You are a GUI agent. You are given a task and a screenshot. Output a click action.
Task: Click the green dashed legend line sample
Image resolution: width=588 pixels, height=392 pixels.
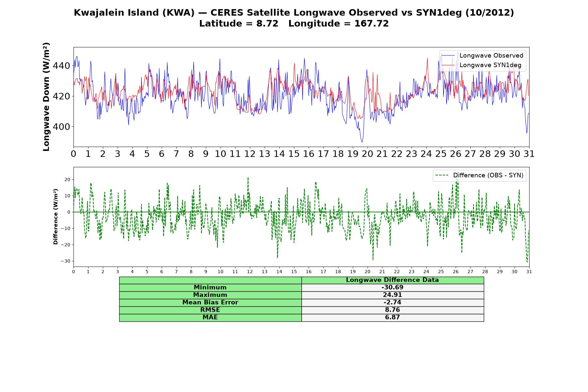coord(442,175)
